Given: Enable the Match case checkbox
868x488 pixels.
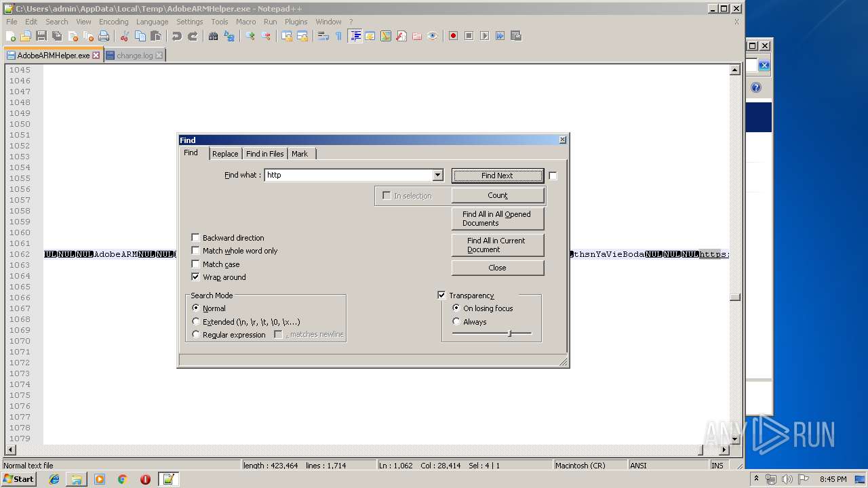Looking at the screenshot, I should pyautogui.click(x=195, y=264).
